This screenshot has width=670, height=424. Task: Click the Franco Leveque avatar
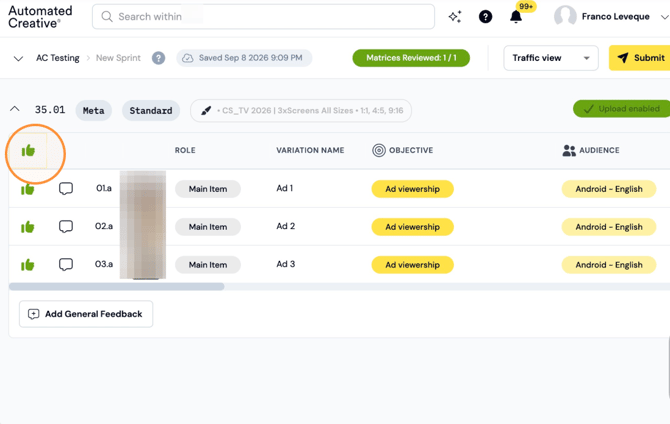pyautogui.click(x=565, y=17)
